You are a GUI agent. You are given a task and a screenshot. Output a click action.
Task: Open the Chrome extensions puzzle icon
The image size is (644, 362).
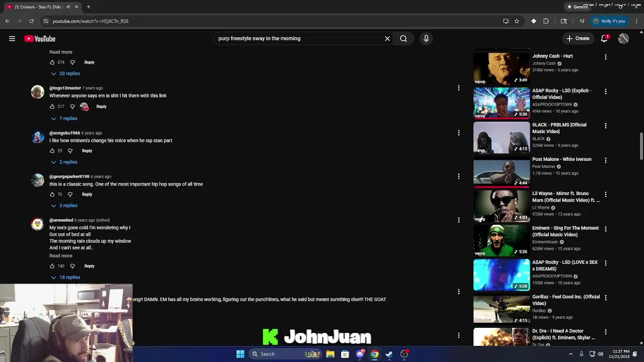[x=546, y=21]
